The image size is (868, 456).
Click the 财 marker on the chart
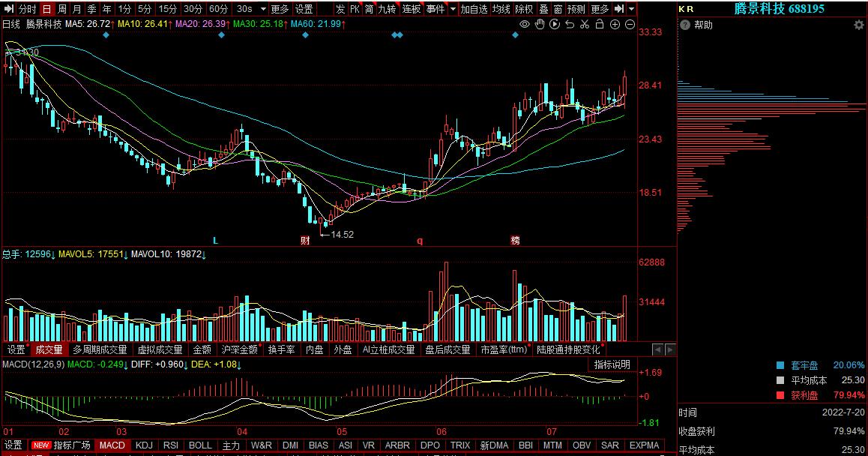(305, 241)
